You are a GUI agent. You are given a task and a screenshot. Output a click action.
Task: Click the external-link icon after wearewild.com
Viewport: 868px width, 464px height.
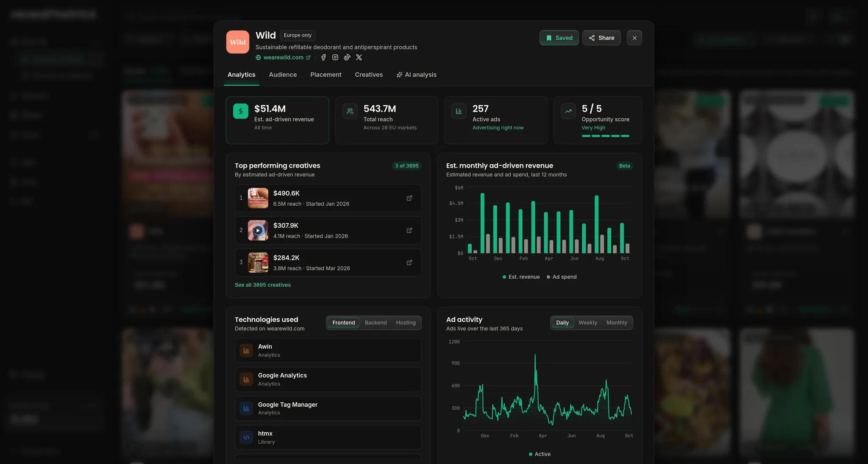(308, 58)
